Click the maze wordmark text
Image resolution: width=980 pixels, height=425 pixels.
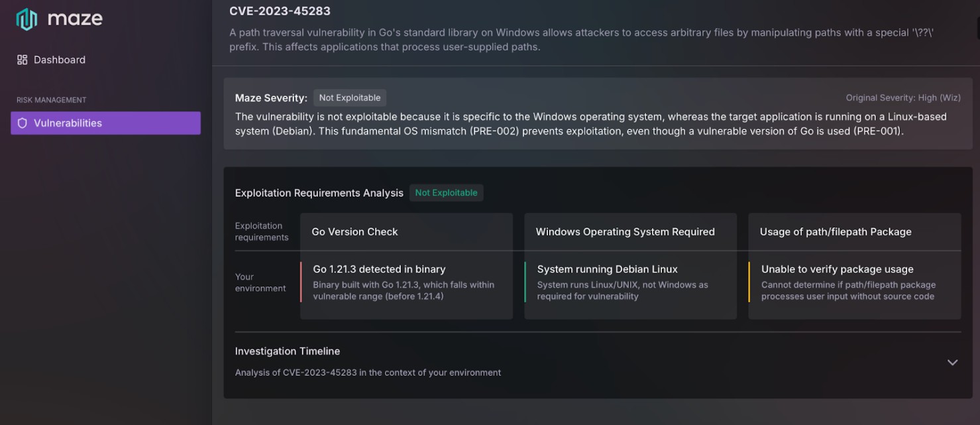tap(75, 19)
